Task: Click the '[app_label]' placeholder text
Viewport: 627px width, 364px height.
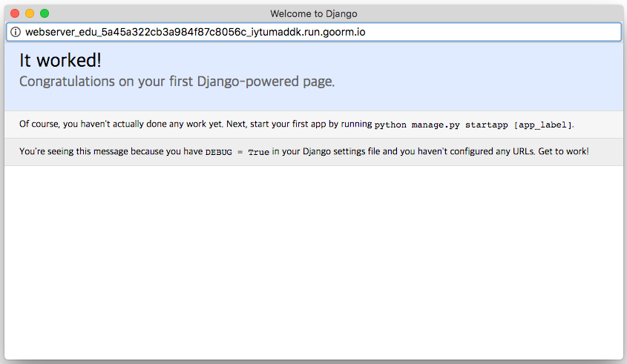Action: click(x=542, y=125)
